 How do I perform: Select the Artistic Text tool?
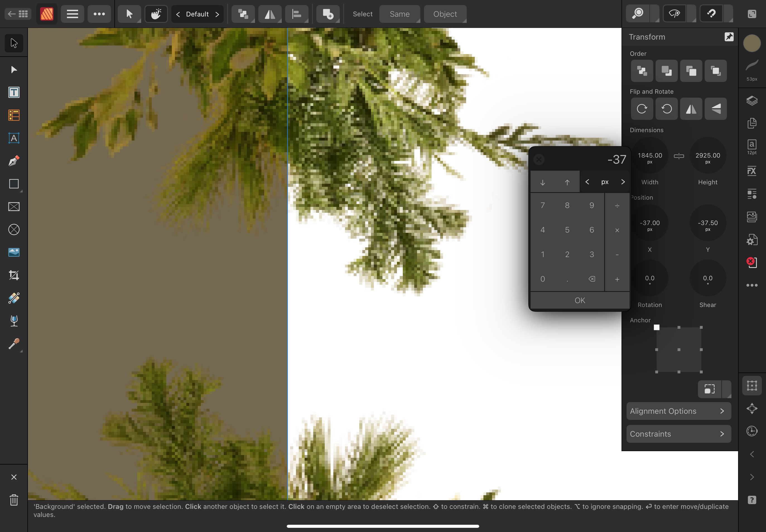[x=14, y=138]
